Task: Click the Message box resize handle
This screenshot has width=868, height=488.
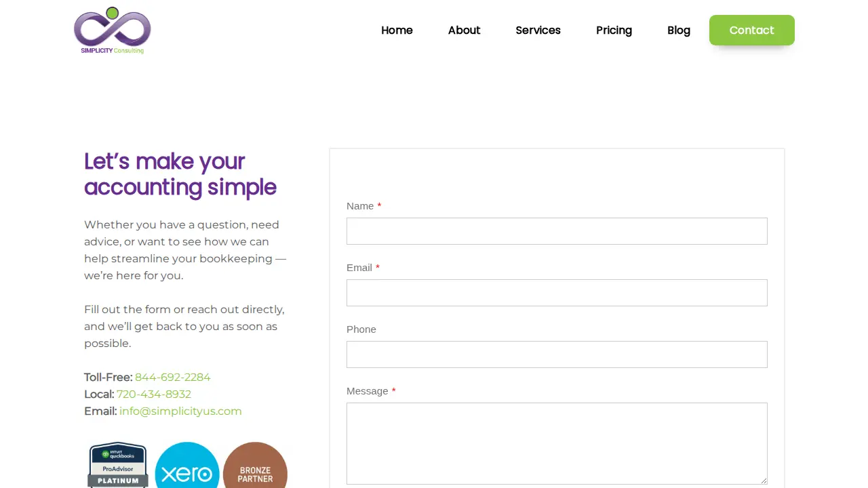Action: tap(764, 481)
